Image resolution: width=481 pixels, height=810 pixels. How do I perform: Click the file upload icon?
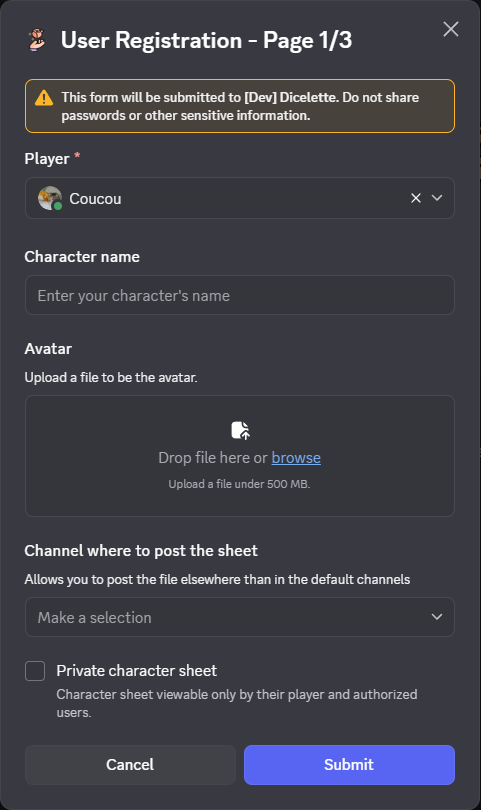pos(240,430)
